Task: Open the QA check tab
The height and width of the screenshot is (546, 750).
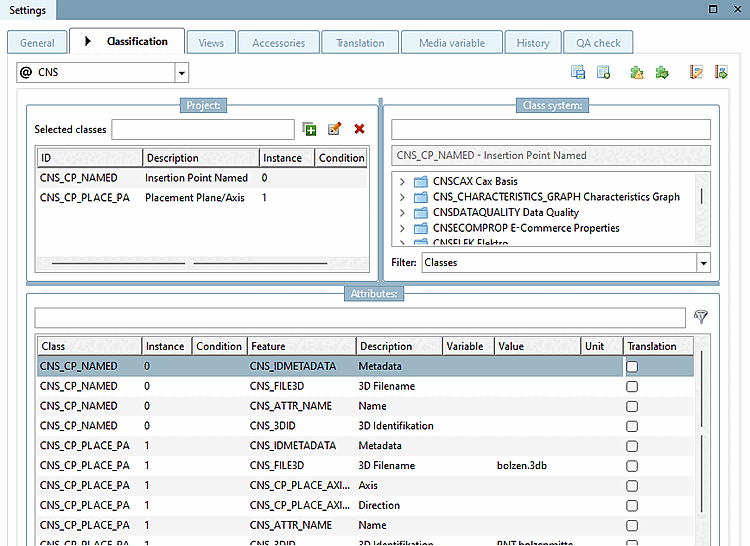Action: tap(598, 43)
